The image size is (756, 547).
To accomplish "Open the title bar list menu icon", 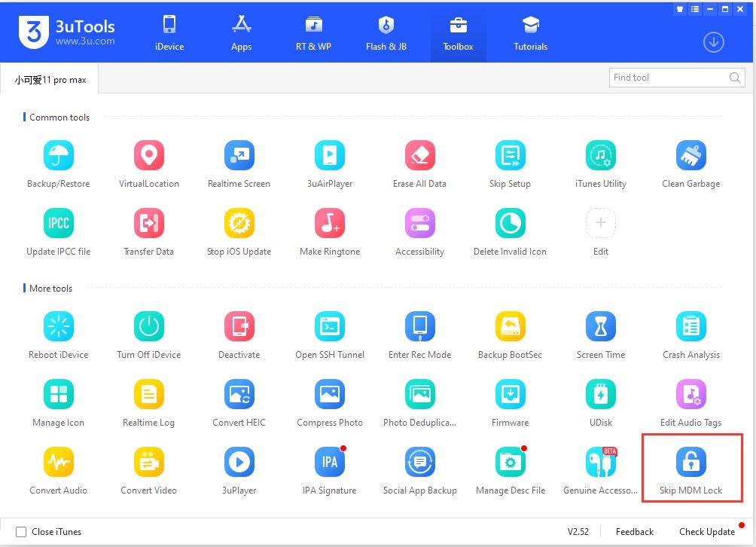I will coord(695,9).
